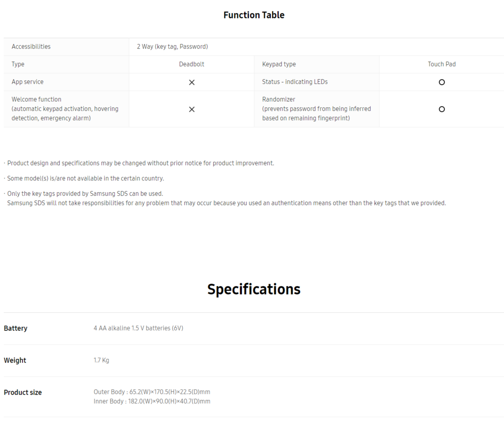Click the circle icon for Randomizer
Viewport: 504px width, 431px height.
(441, 109)
